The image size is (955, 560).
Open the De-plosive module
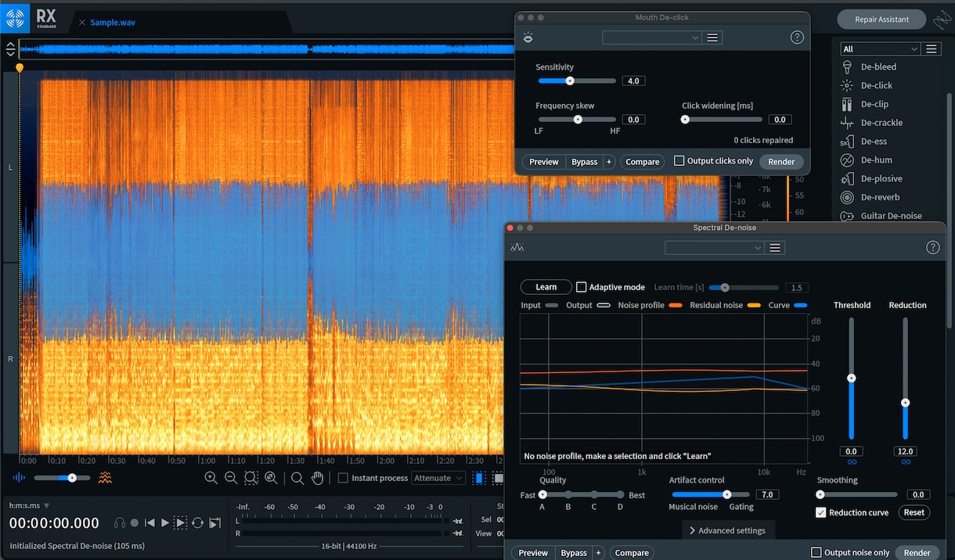coord(881,179)
